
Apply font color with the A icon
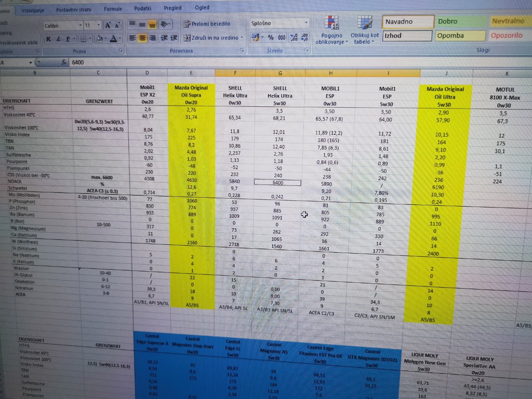(114, 39)
